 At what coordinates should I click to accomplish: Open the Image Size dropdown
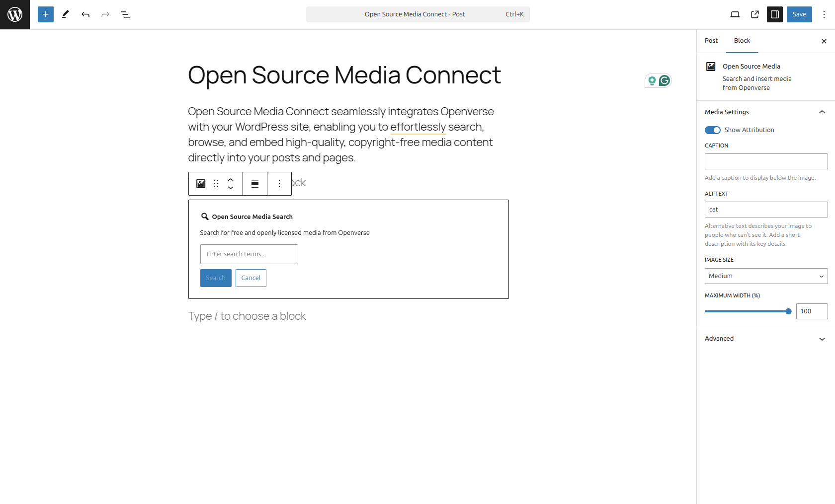766,276
